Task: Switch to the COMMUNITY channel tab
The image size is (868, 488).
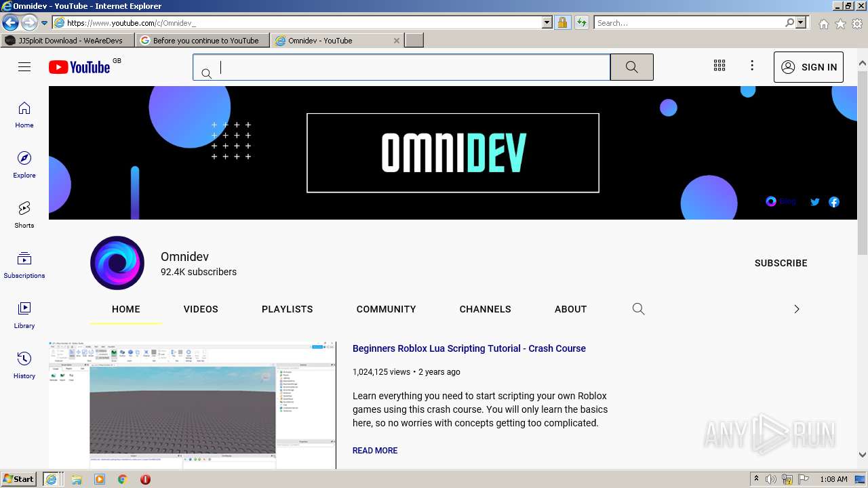Action: tap(387, 309)
